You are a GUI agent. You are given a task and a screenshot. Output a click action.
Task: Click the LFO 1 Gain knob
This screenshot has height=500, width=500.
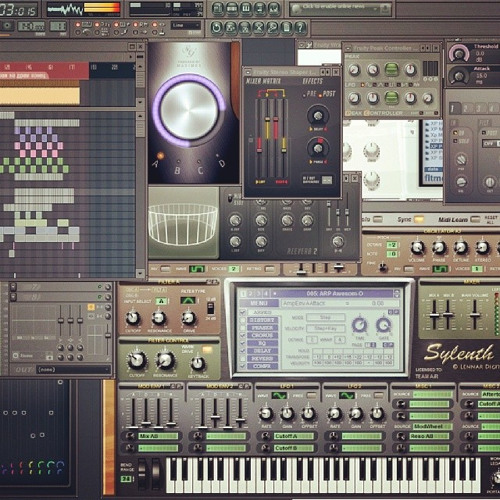coord(287,413)
